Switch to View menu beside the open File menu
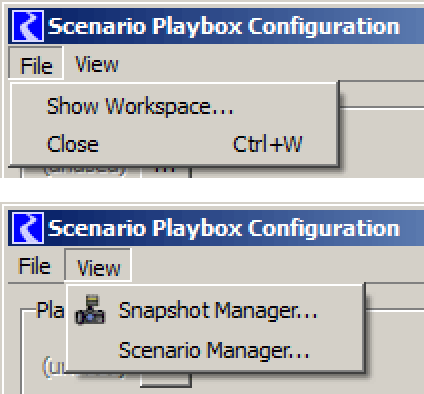The image size is (424, 394). [97, 64]
